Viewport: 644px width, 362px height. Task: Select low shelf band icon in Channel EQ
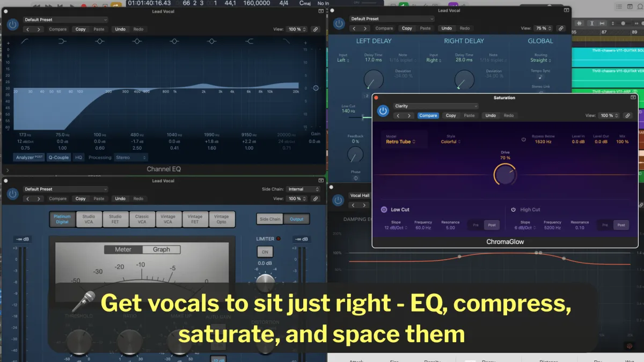[x=62, y=41]
